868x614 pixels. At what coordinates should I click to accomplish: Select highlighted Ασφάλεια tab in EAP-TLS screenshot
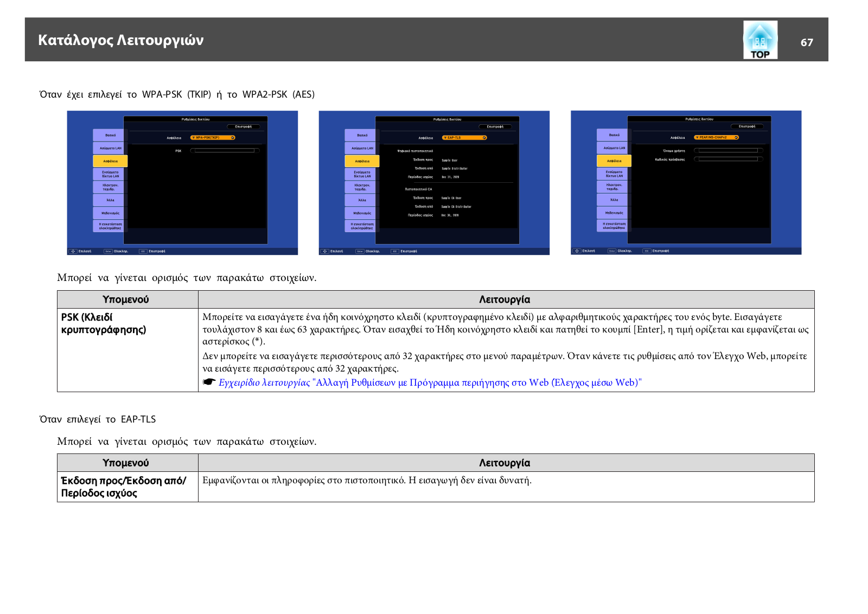(362, 161)
